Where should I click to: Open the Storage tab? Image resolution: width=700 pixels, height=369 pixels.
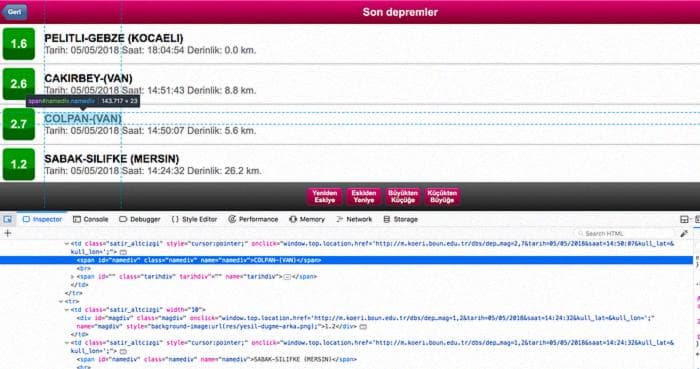point(400,219)
